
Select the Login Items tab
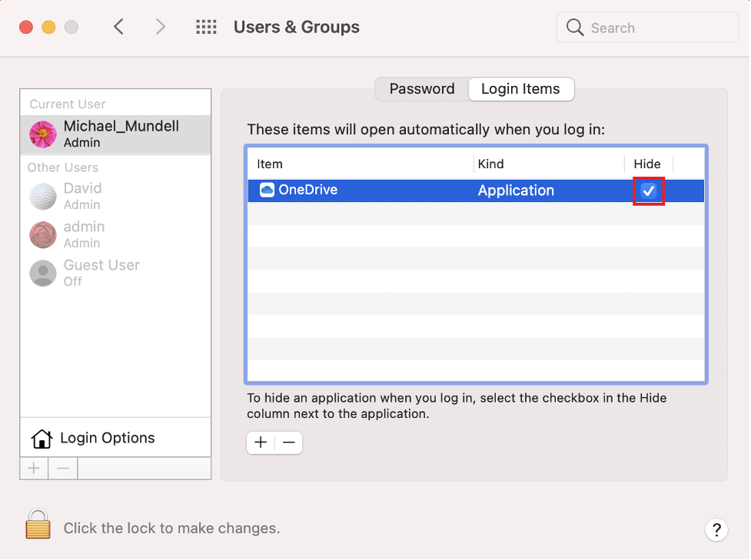click(520, 89)
